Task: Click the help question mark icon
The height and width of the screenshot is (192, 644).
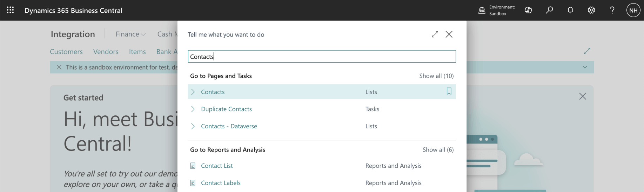Action: [612, 10]
